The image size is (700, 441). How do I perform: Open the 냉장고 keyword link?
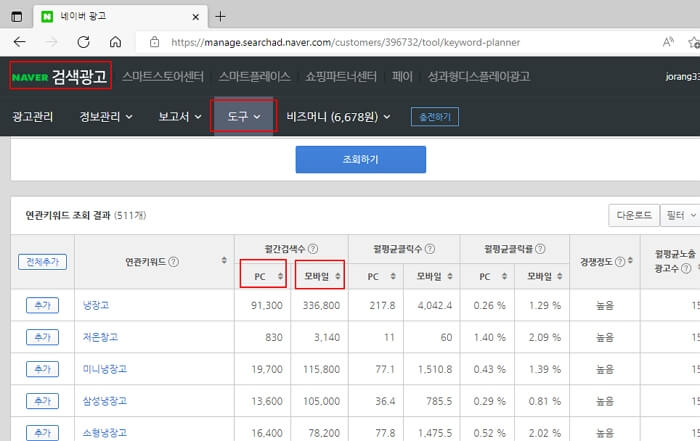point(96,305)
